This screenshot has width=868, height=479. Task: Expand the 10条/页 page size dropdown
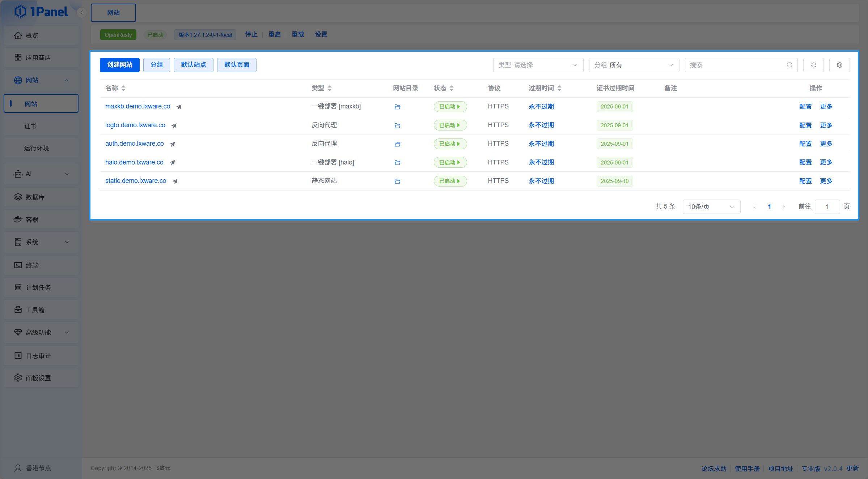711,207
